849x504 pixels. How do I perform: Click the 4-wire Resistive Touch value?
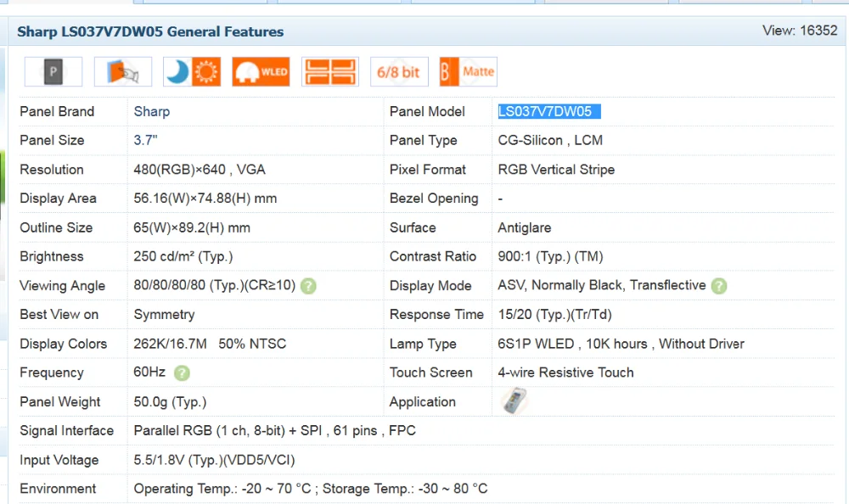point(565,372)
